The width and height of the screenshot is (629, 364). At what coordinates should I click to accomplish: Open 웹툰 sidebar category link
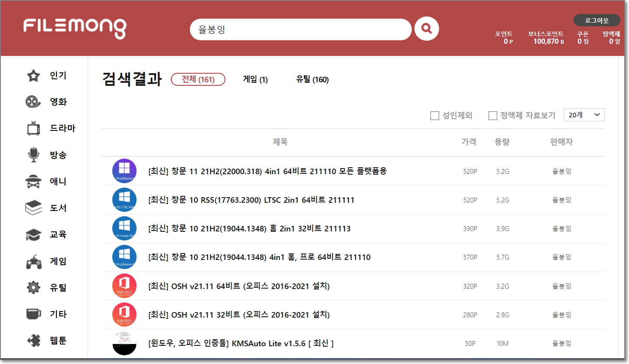(x=59, y=341)
